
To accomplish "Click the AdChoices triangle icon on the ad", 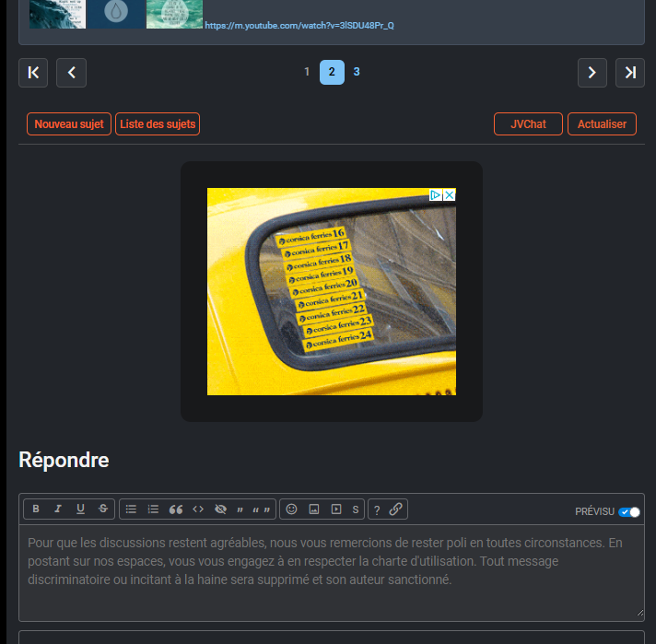I will pos(436,195).
